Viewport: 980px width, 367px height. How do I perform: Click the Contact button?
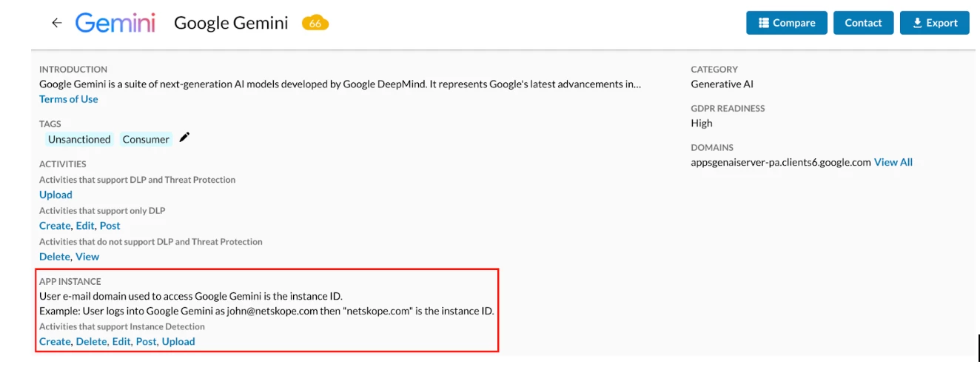point(863,23)
